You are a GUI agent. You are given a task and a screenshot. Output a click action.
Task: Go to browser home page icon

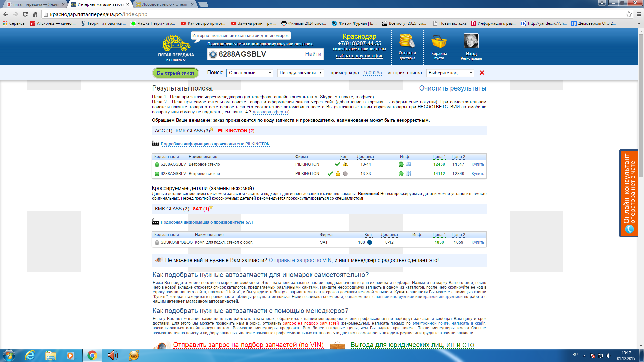click(35, 14)
